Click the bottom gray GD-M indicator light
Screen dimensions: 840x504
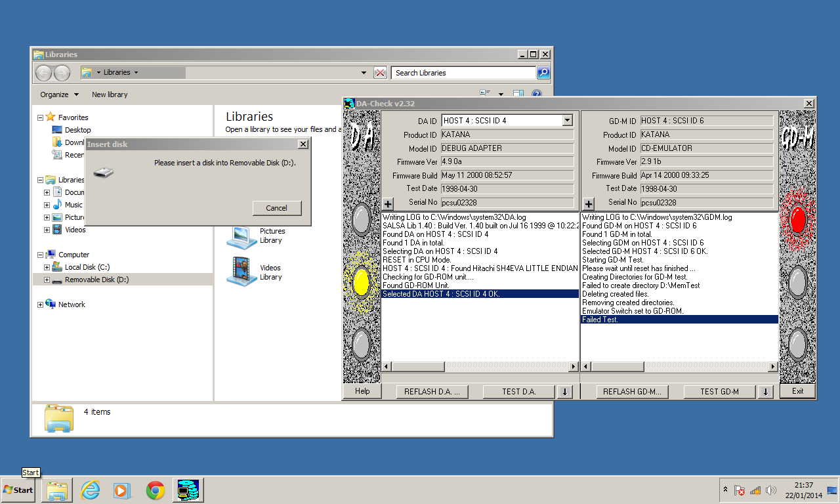pos(797,345)
